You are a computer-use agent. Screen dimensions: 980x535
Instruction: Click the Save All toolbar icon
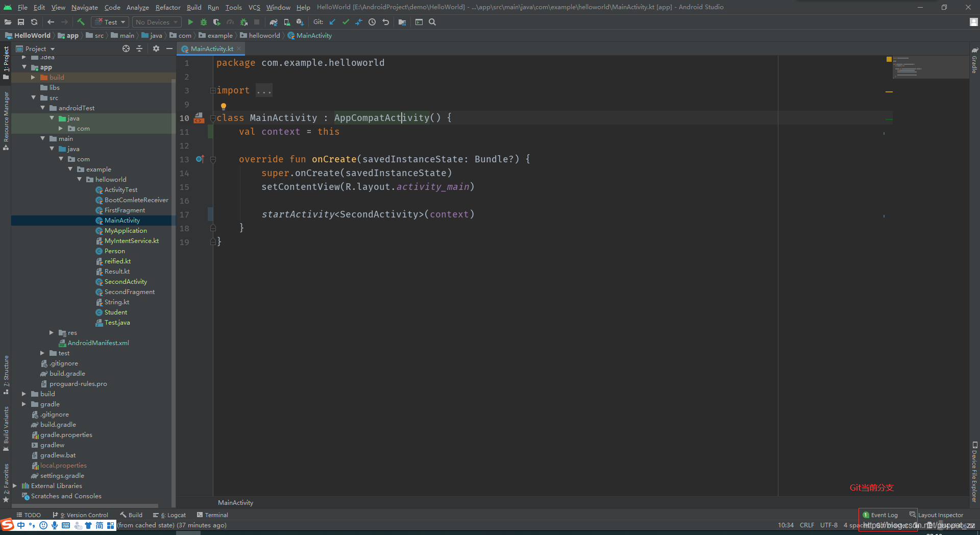coord(21,22)
